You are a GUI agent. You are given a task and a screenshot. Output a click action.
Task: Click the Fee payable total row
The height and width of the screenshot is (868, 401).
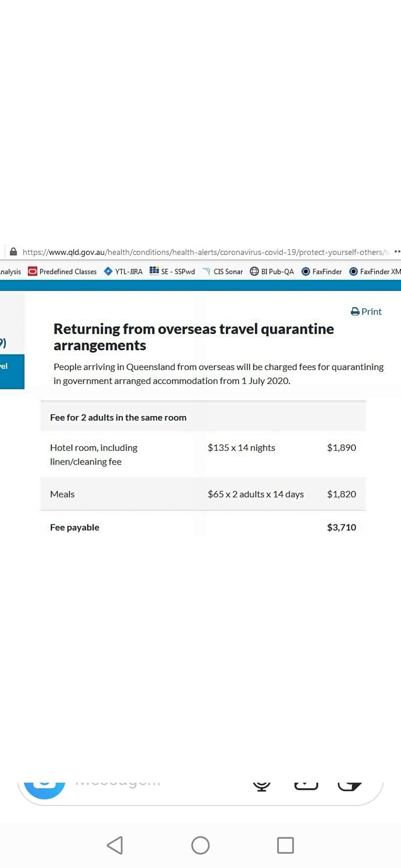203,527
